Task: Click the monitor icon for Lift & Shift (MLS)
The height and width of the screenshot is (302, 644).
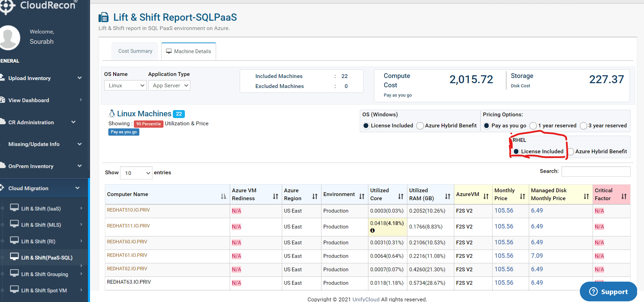Action: [14, 224]
